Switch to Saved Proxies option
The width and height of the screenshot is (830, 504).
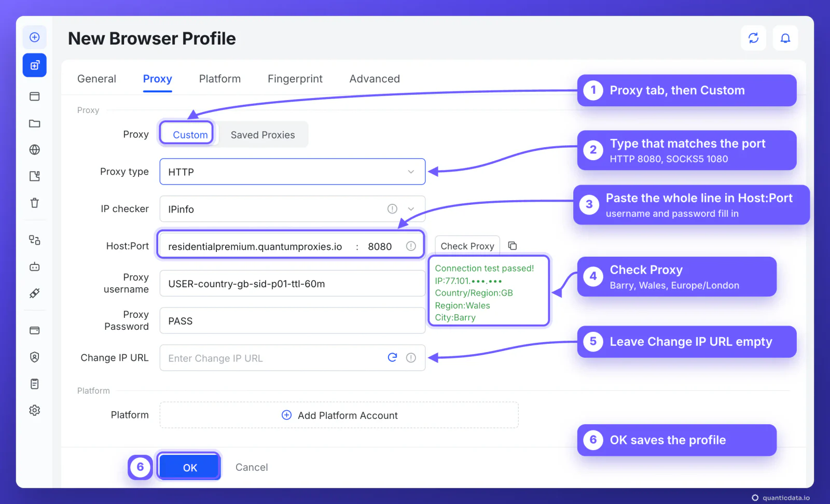263,135
